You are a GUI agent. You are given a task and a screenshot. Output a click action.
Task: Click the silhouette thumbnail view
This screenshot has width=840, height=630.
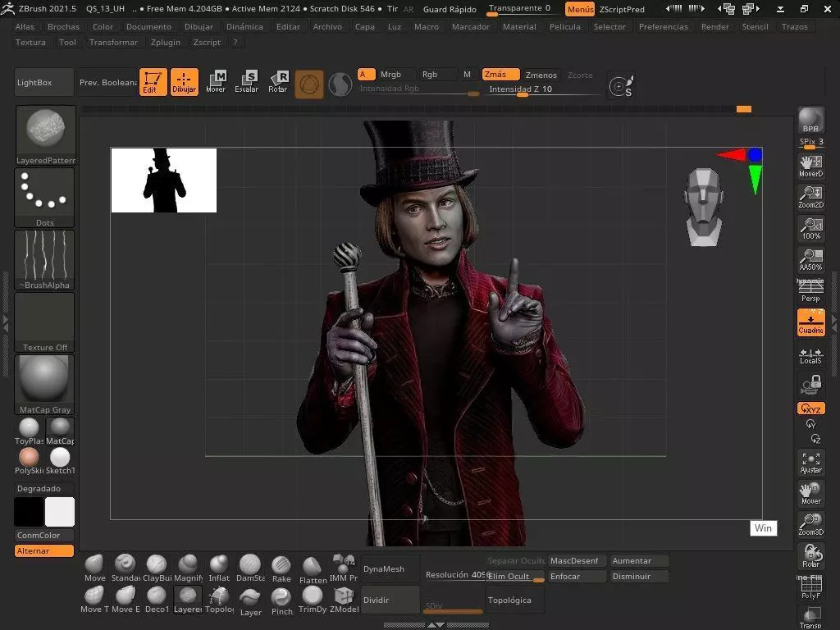164,180
